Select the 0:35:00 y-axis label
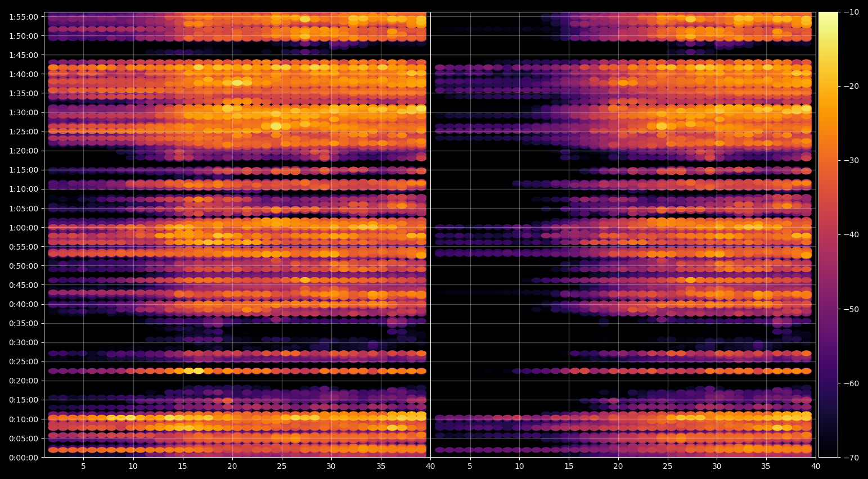This screenshot has height=479, width=868. coord(24,323)
